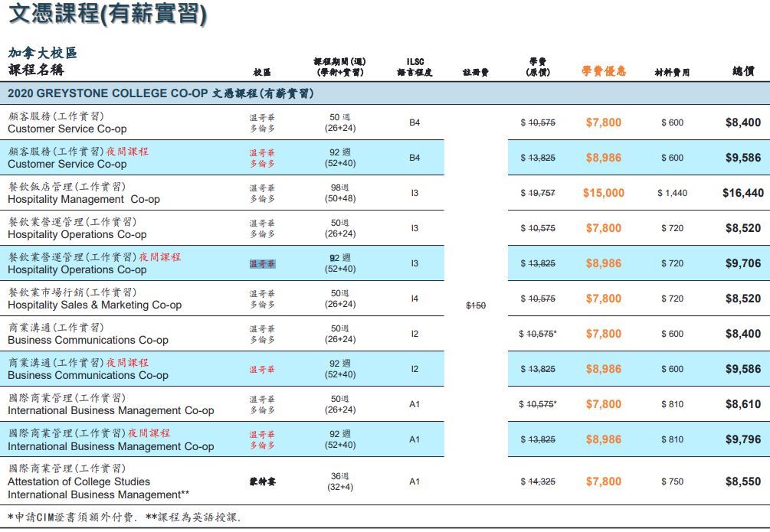Click $8,520 total in Hospitality Sales & Marketing row
The width and height of the screenshot is (770, 532).
click(743, 299)
